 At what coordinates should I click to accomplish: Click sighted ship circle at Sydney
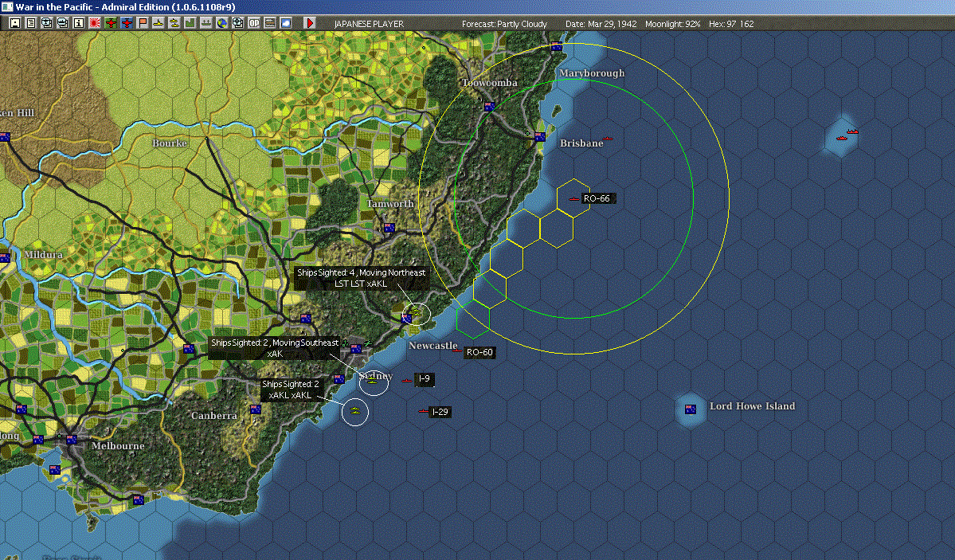click(374, 382)
